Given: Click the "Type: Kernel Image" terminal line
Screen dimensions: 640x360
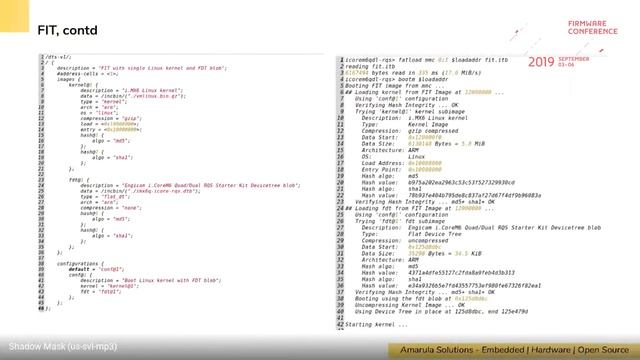Looking at the screenshot, I should click(404, 124).
